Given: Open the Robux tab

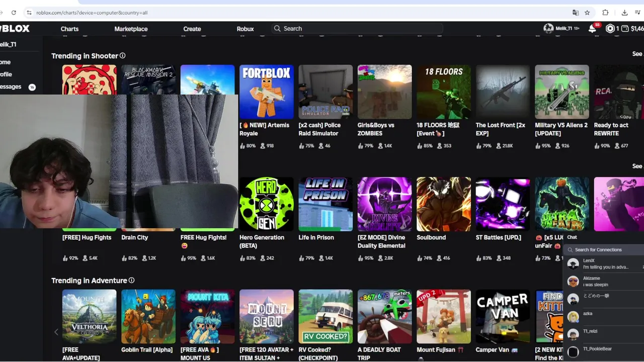Looking at the screenshot, I should 245,29.
